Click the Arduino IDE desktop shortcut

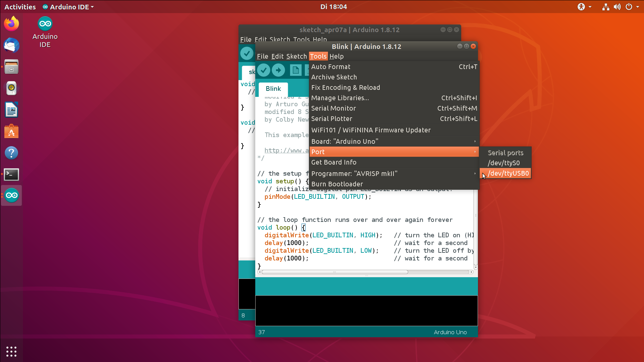coord(45,32)
